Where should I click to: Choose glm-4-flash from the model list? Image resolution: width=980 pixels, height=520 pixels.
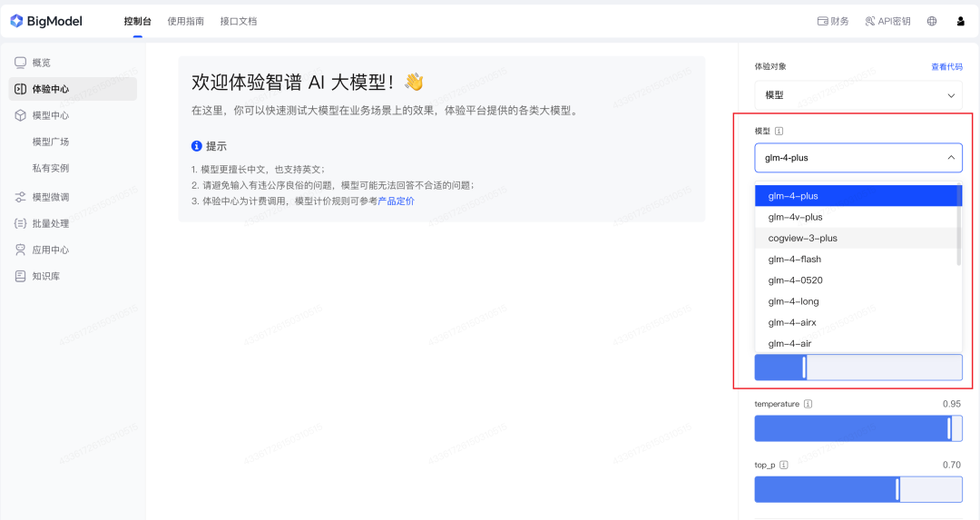coord(857,260)
